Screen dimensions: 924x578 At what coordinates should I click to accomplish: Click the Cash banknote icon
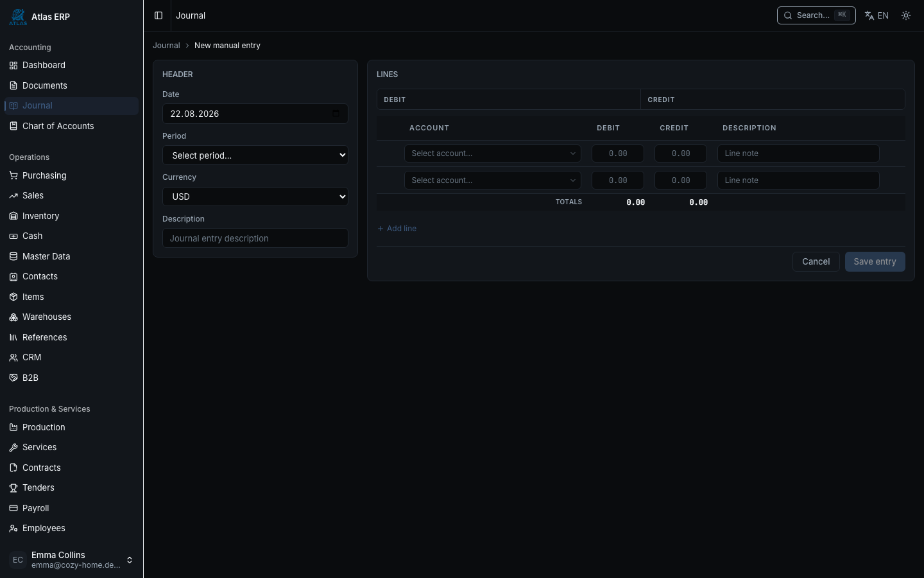[x=13, y=236]
